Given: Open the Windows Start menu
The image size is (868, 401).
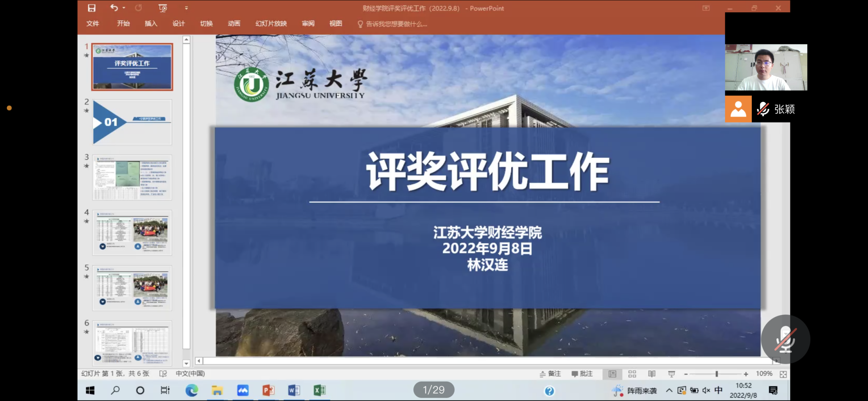Looking at the screenshot, I should (x=90, y=390).
